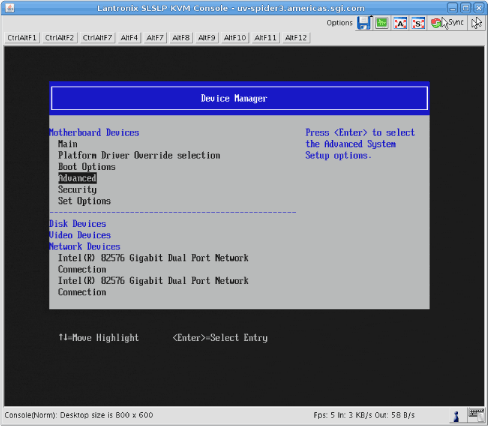The image size is (488, 426).
Task: Click the AltF8 hotkey button
Action: (181, 38)
